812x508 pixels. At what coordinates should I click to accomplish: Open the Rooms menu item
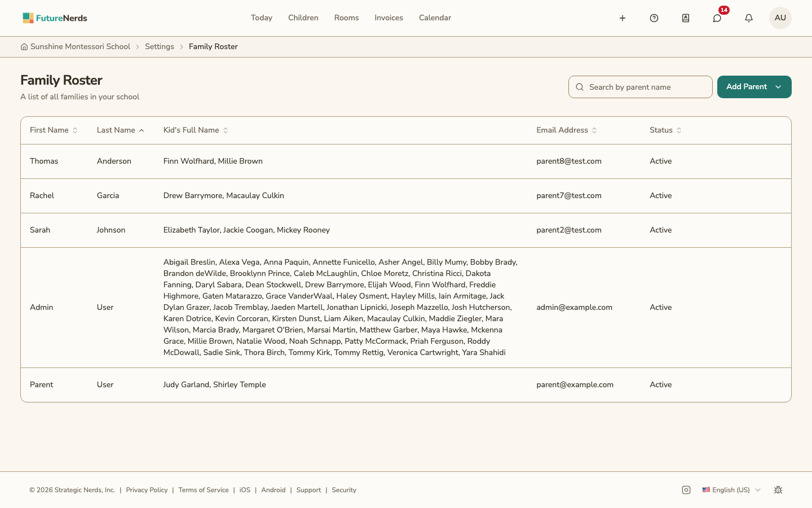(x=346, y=18)
